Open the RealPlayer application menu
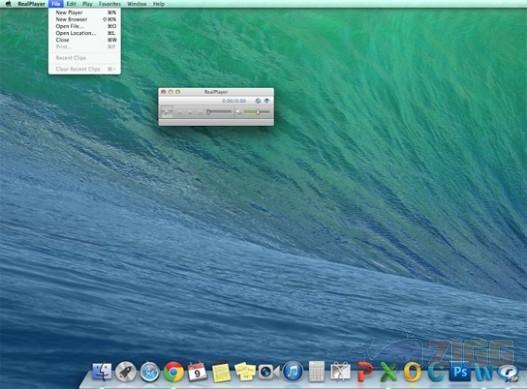The height and width of the screenshot is (389, 527). [32, 4]
